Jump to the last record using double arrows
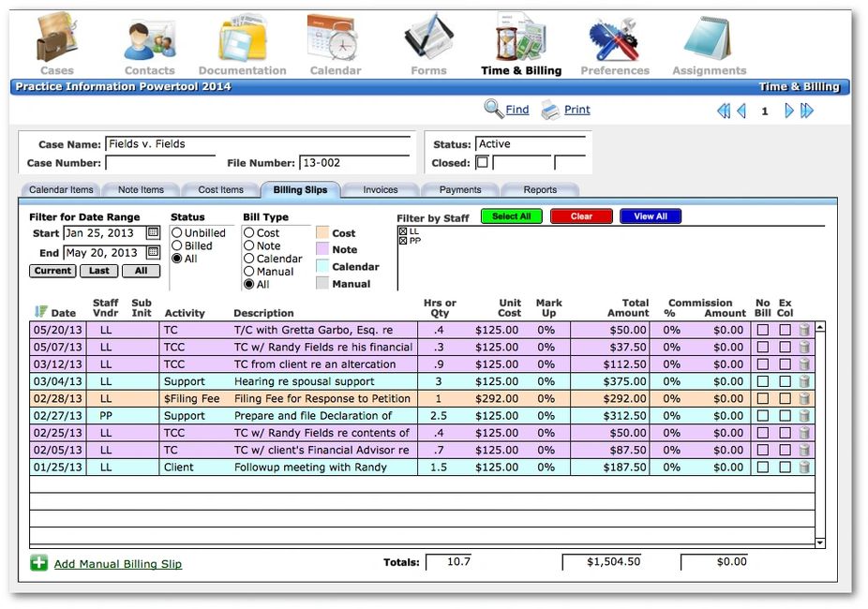This screenshot has width=868, height=609. pos(807,111)
